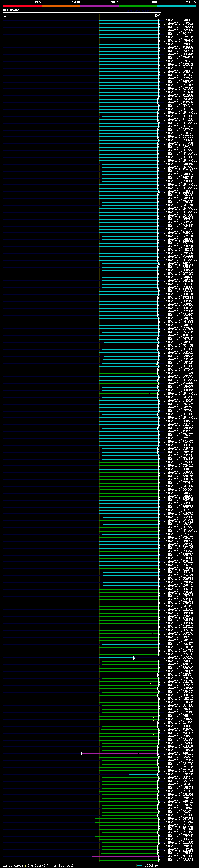Select label UniRef100_P48425
This screenshot has width=199, height=868.
[178, 802]
